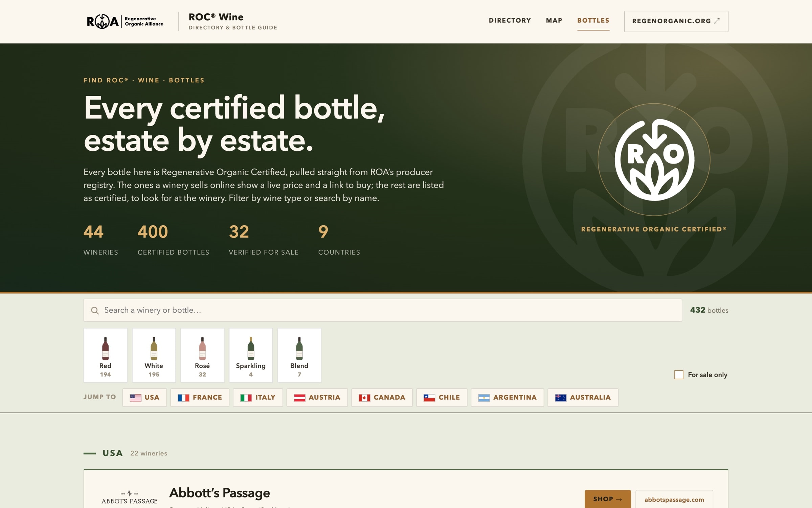
Task: Select the Rosé wine bottle filter
Action: pyautogui.click(x=202, y=355)
